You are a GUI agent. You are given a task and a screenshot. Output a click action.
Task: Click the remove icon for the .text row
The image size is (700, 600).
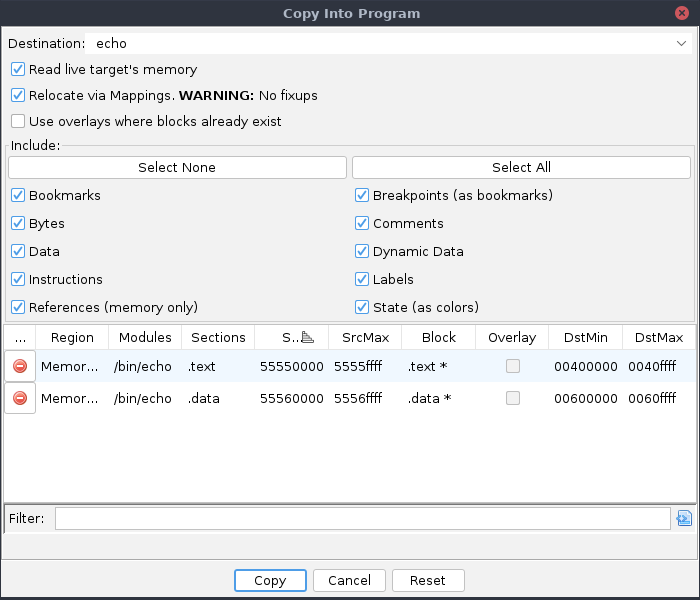(x=20, y=367)
